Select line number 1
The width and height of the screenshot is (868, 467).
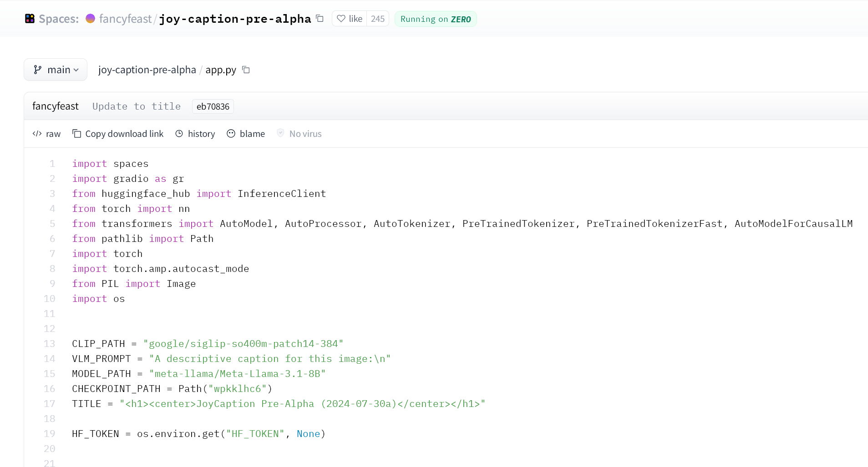(52, 164)
